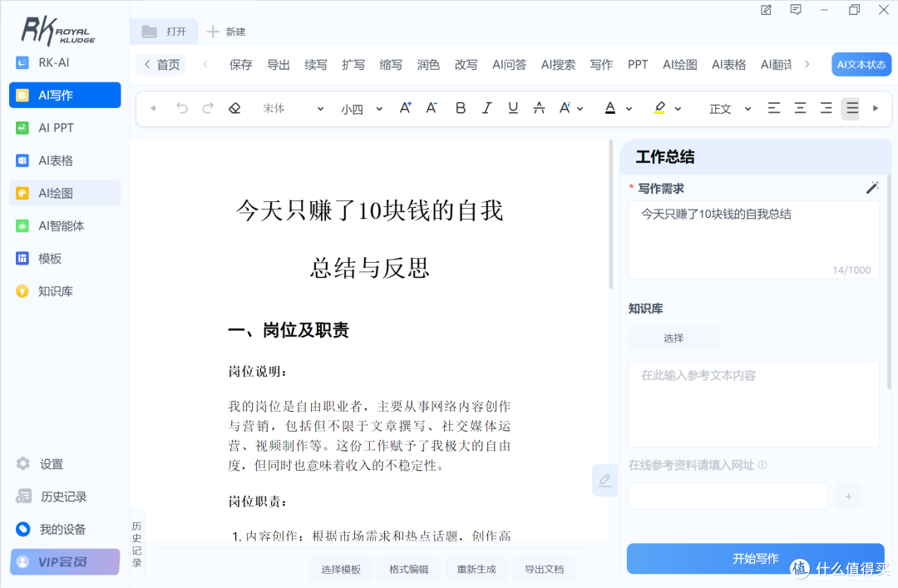Click 改写 in the toolbar
The height and width of the screenshot is (588, 898).
coord(466,65)
